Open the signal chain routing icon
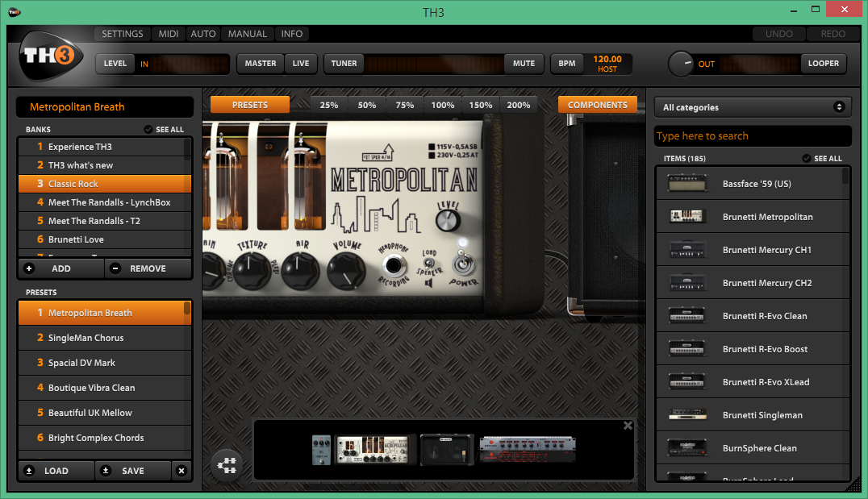 [x=227, y=465]
